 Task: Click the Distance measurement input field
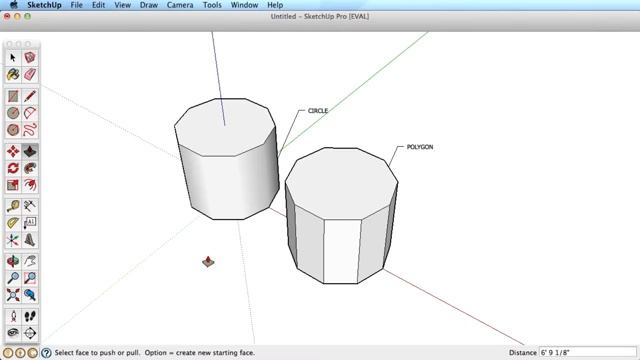coord(588,353)
